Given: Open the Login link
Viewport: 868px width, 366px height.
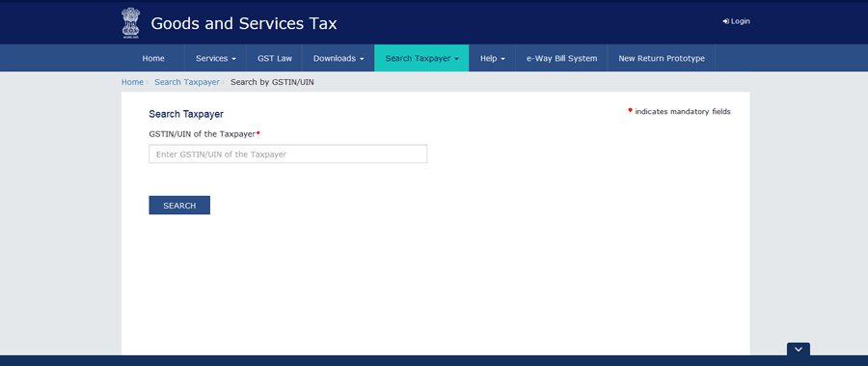Looking at the screenshot, I should pyautogui.click(x=736, y=21).
